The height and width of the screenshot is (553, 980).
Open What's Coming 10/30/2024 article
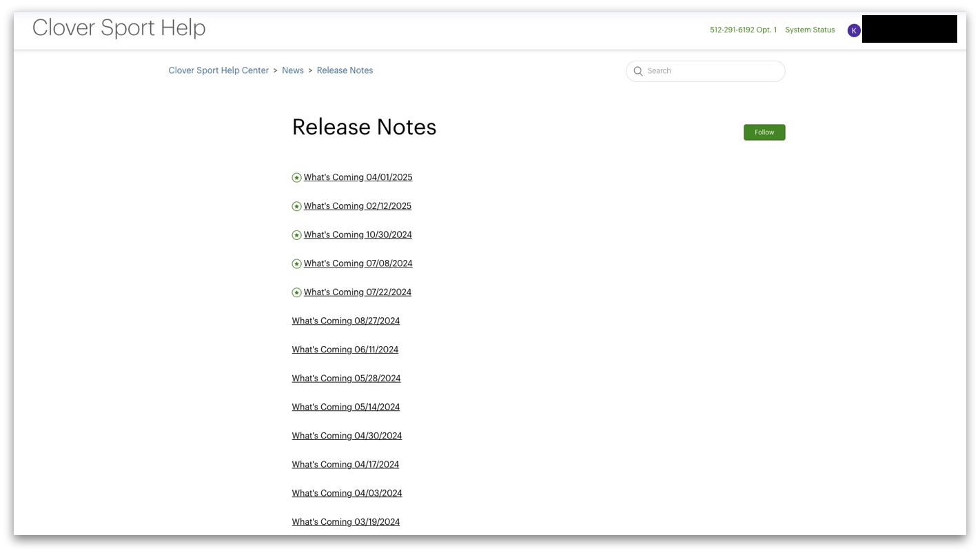coord(358,234)
